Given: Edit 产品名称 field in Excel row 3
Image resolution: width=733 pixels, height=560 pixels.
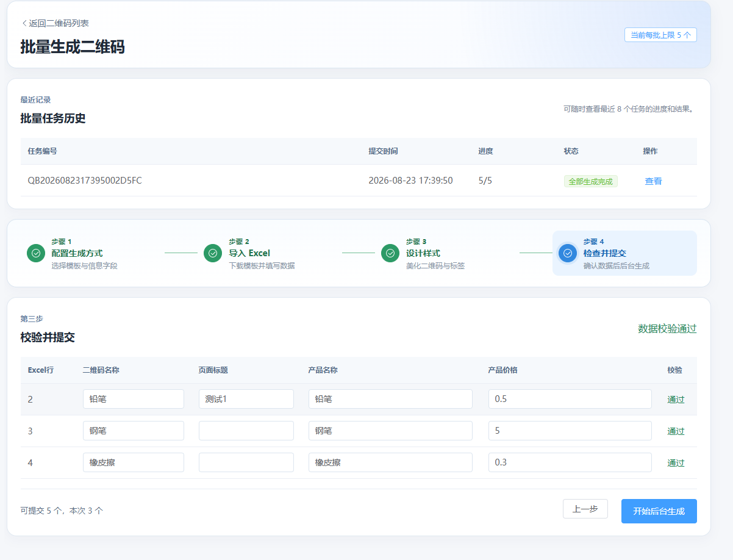Looking at the screenshot, I should [390, 431].
